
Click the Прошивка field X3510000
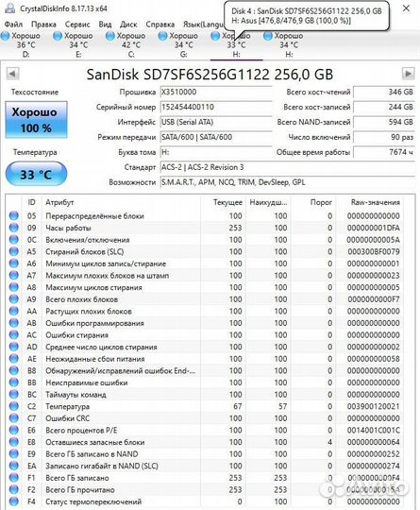(x=216, y=92)
